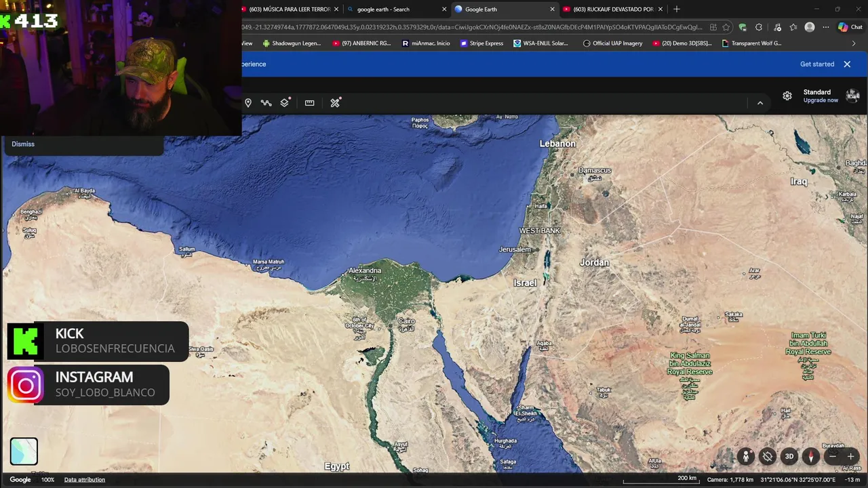Toggle the rotation lock control
This screenshot has height=488, width=868.
coord(768,456)
